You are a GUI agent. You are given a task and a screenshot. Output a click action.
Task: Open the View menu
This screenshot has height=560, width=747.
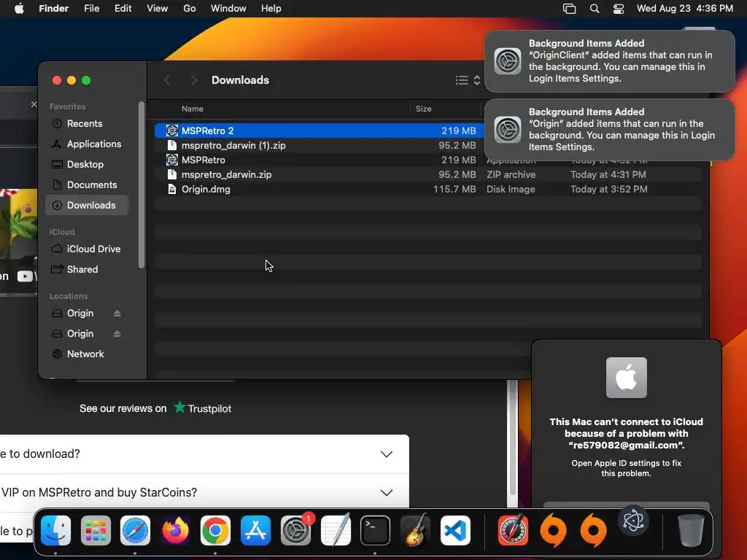(x=158, y=9)
